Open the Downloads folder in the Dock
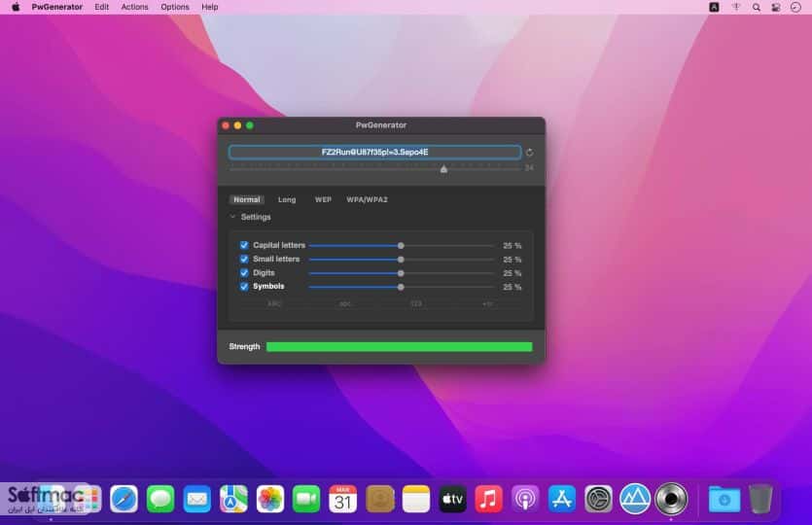The height and width of the screenshot is (525, 812). 724,499
